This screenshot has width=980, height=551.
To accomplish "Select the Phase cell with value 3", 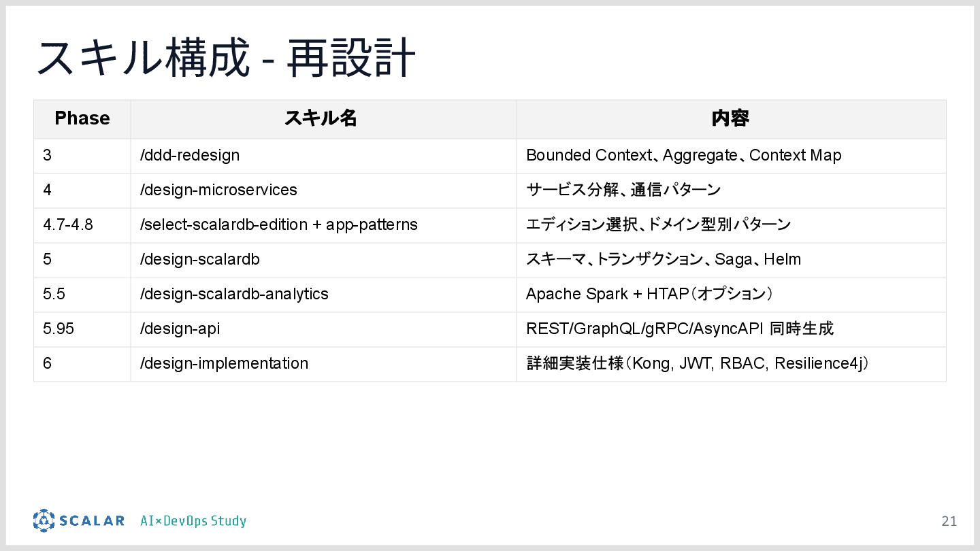I will click(x=82, y=156).
